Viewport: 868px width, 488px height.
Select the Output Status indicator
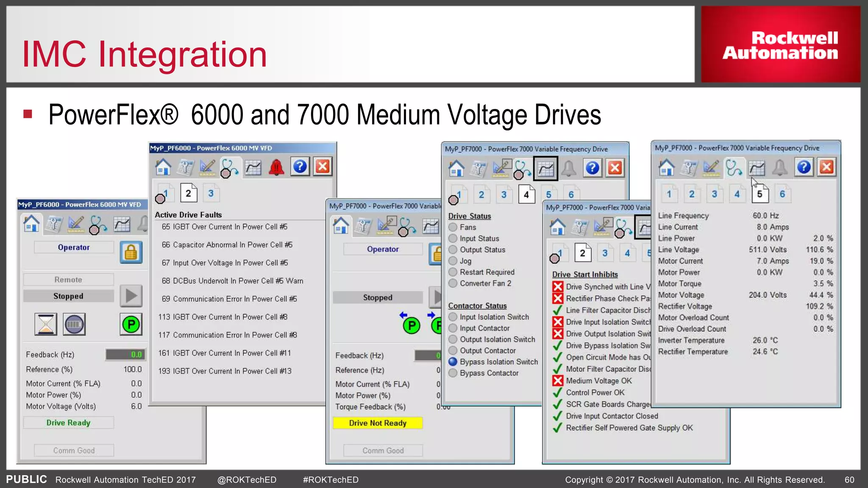point(453,250)
